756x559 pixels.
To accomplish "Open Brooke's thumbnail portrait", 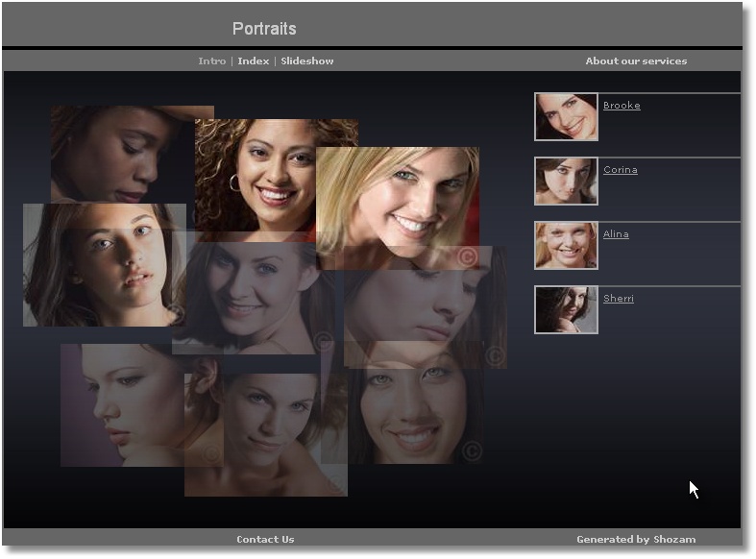I will (566, 117).
